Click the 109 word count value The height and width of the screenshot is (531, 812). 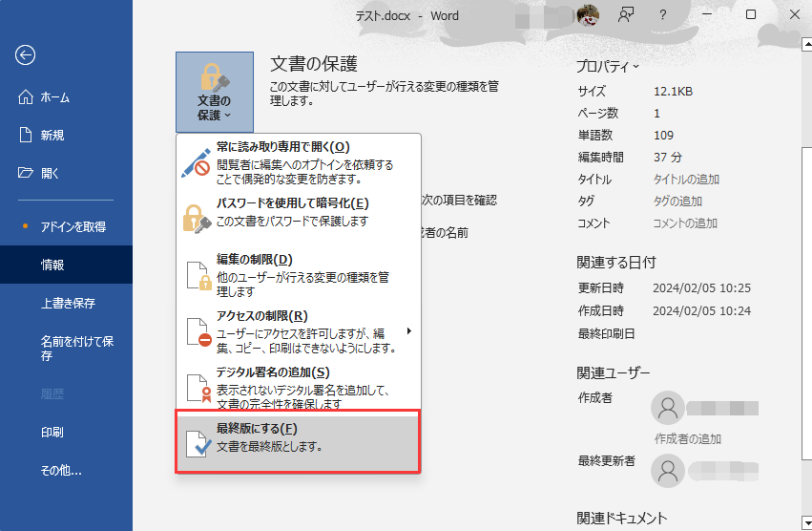coord(663,136)
